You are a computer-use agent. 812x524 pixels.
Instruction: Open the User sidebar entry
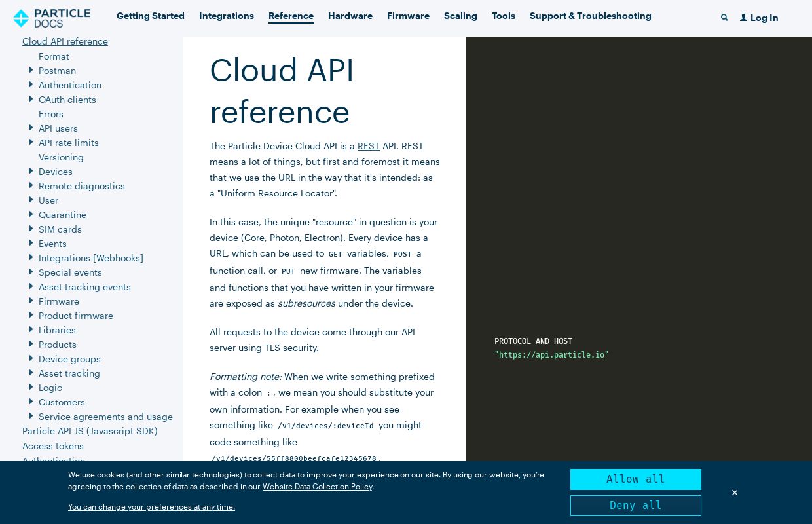point(48,200)
